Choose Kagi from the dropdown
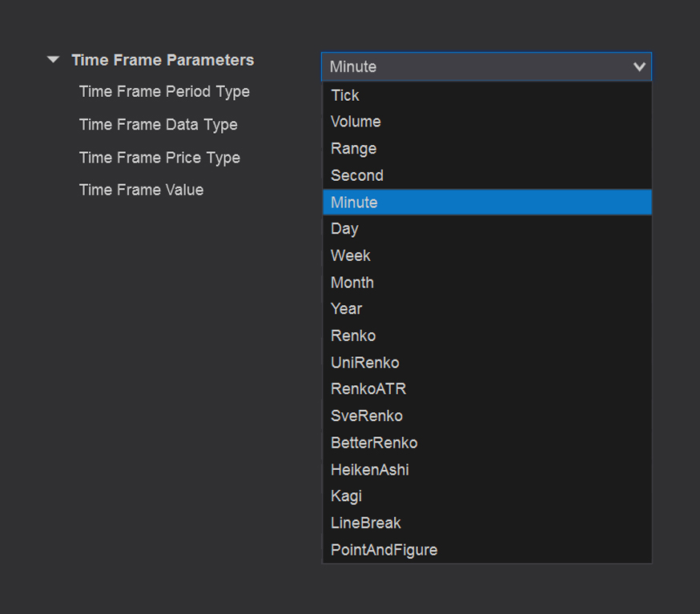Image resolution: width=700 pixels, height=614 pixels. click(346, 496)
